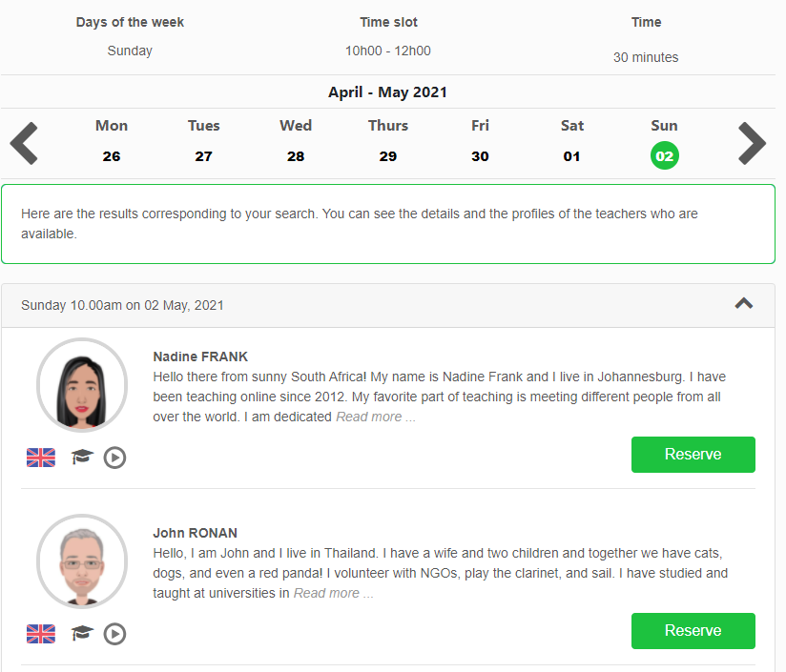
Task: Open John Ronan's avatar thumbnail
Action: point(82,560)
